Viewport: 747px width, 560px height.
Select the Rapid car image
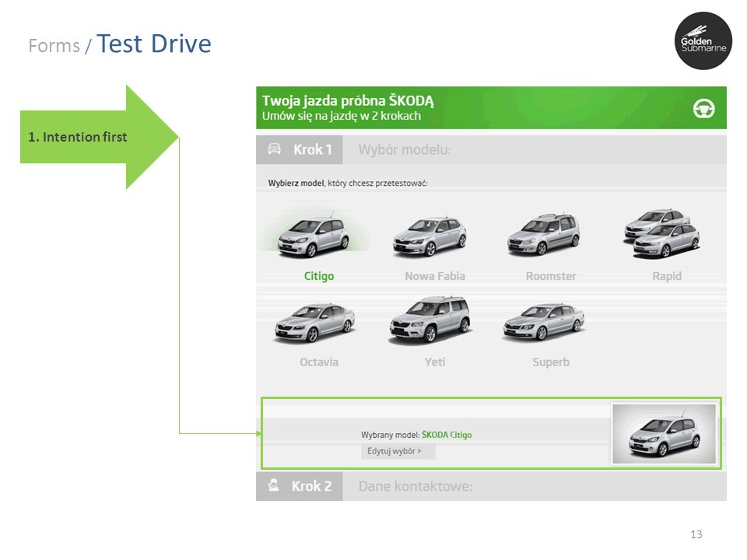click(662, 233)
